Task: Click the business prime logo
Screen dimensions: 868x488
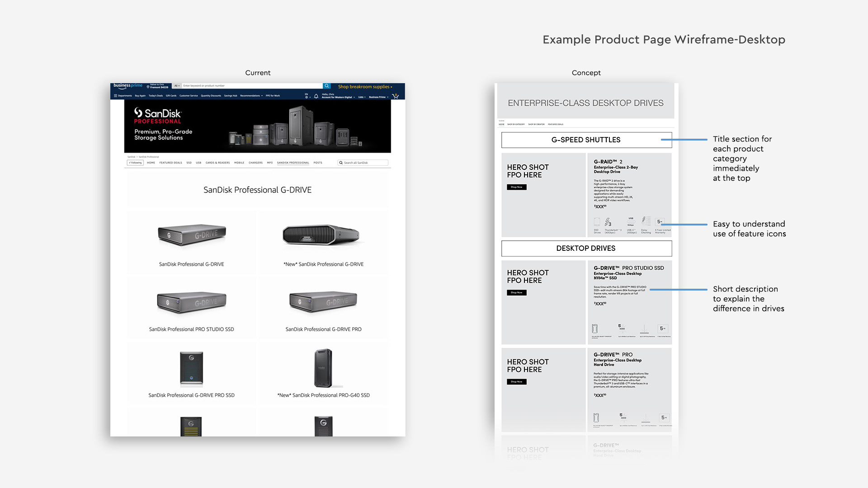Action: pos(128,86)
